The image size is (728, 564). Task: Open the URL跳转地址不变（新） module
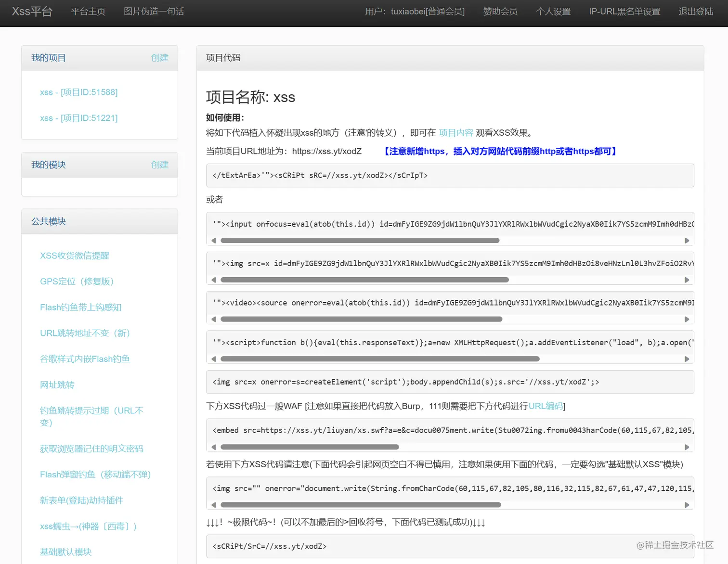pyautogui.click(x=85, y=333)
